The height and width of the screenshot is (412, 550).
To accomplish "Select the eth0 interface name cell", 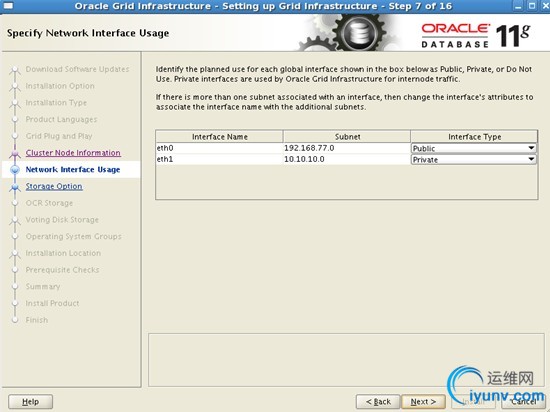I will [219, 148].
